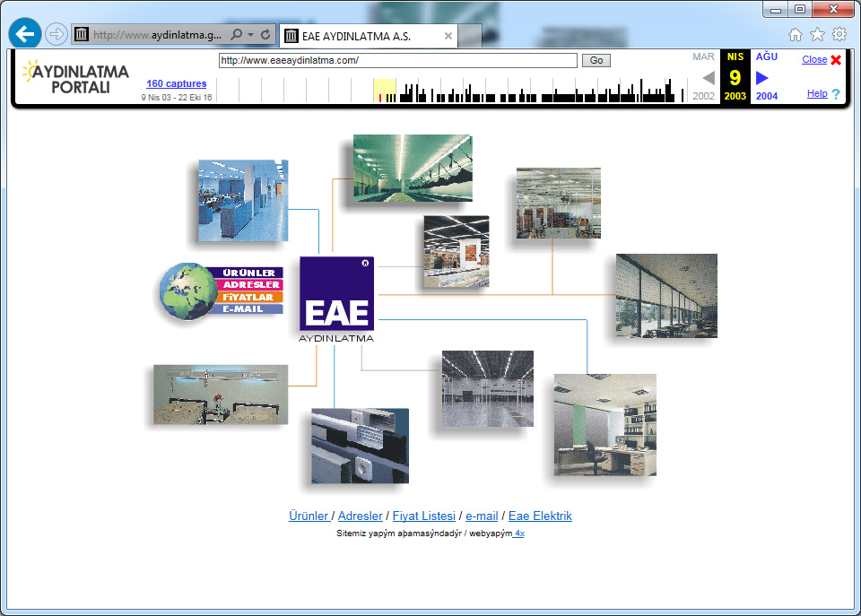Select the highlighted year in captures timeline

click(x=385, y=90)
